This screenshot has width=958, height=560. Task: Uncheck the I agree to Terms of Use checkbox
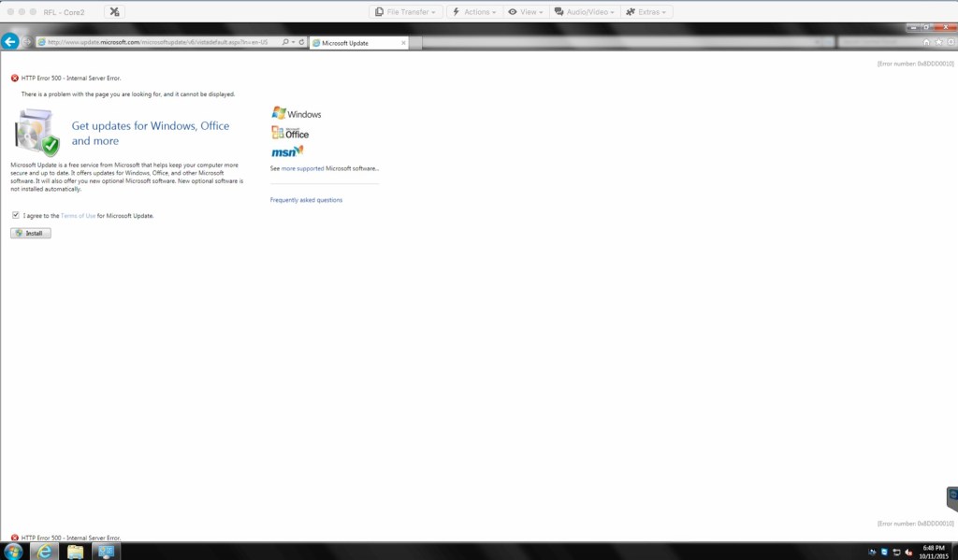click(x=16, y=215)
